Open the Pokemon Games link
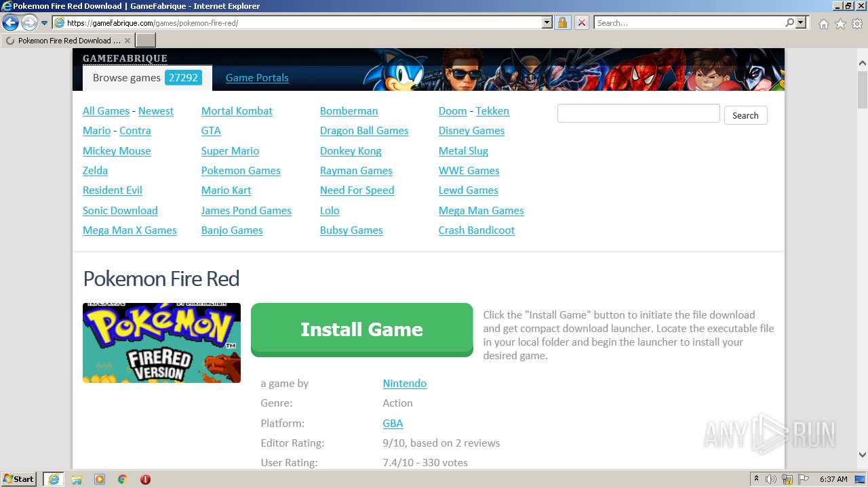This screenshot has width=868, height=488. coord(241,170)
